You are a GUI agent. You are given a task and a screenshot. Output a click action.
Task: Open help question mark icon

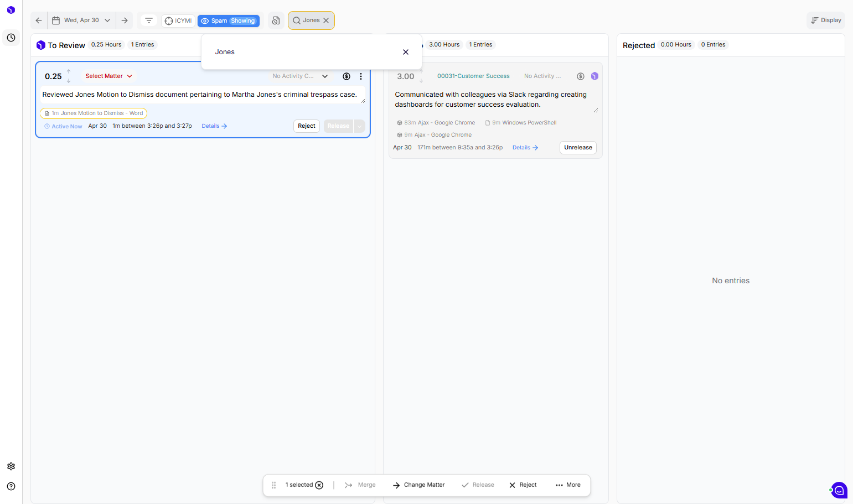click(11, 486)
